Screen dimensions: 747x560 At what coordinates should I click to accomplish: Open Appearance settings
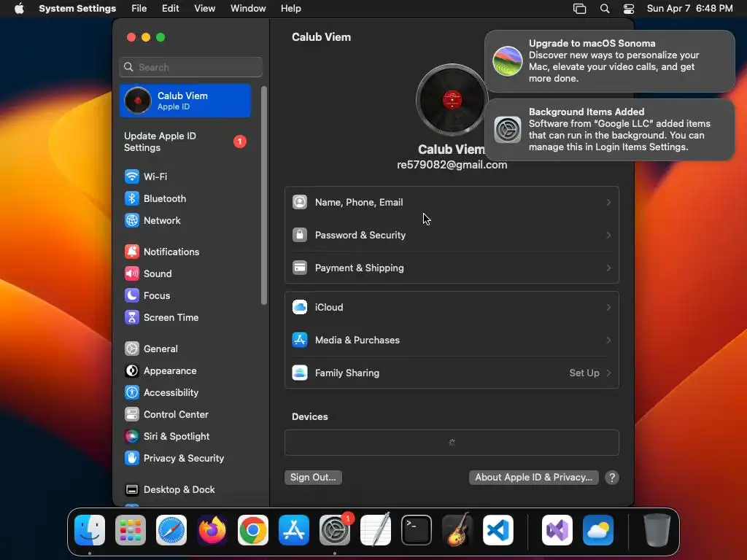click(x=160, y=371)
